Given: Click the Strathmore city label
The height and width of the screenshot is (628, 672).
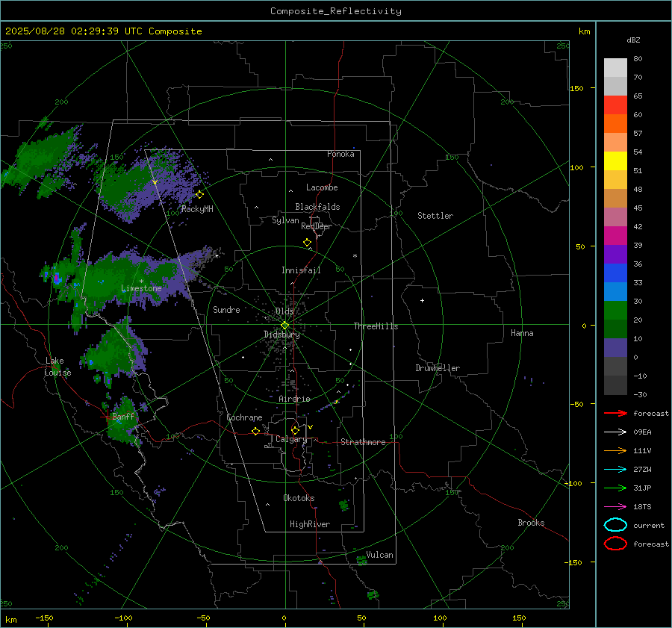Looking at the screenshot, I should [363, 442].
